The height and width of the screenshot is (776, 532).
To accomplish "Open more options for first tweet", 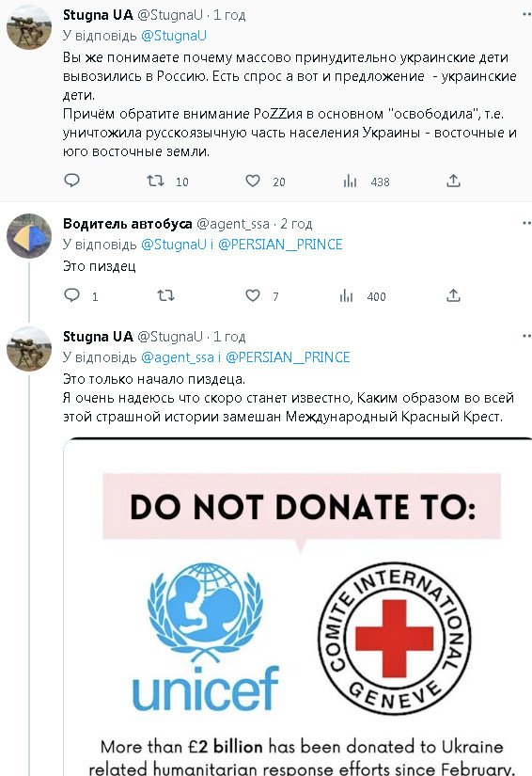I will 527,15.
